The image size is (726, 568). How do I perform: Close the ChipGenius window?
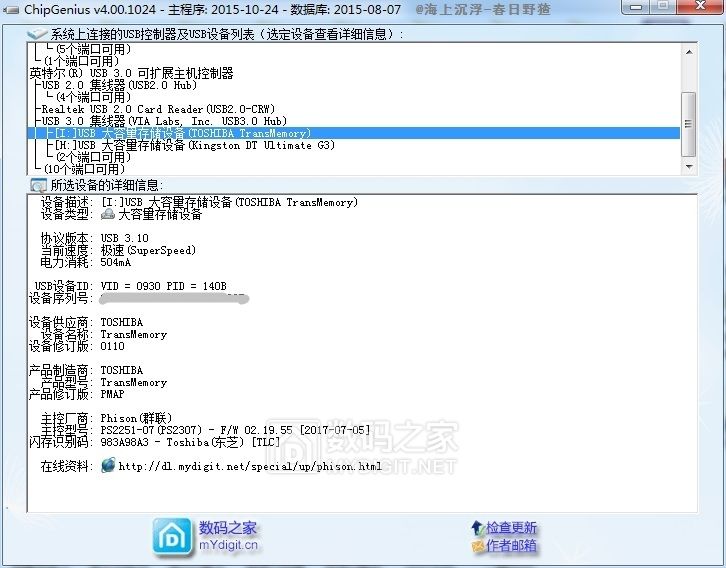(x=701, y=6)
